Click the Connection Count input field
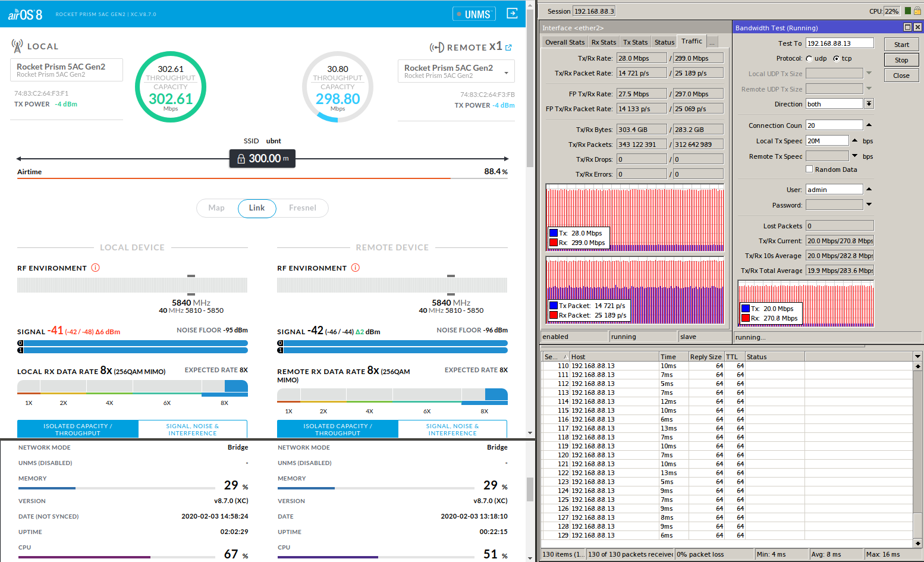Screen dimensions: 924x562 pos(834,125)
